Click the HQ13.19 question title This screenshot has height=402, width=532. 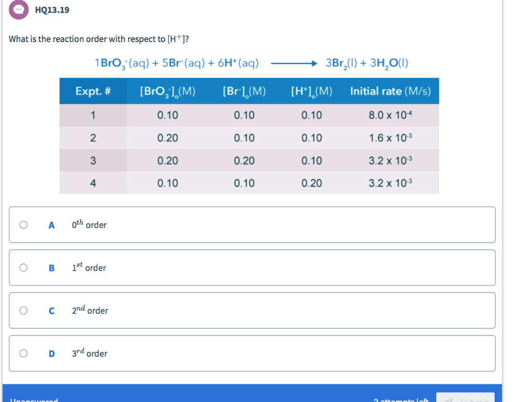pos(52,10)
